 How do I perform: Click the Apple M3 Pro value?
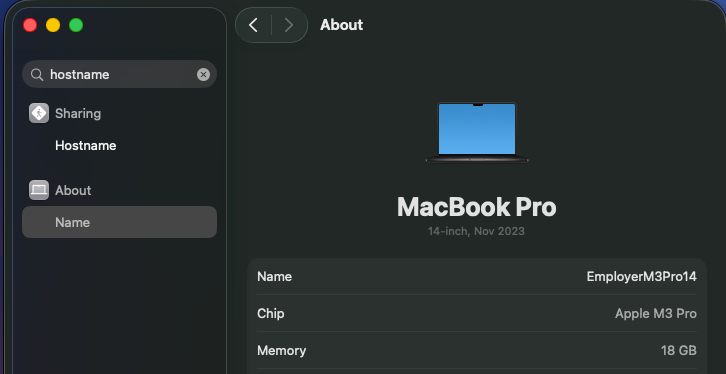656,314
